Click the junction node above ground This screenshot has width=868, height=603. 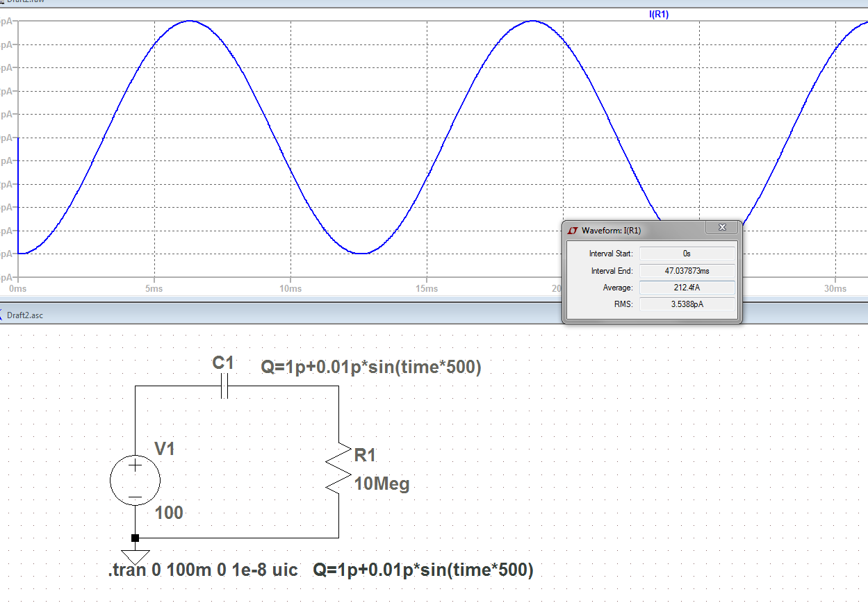(135, 538)
